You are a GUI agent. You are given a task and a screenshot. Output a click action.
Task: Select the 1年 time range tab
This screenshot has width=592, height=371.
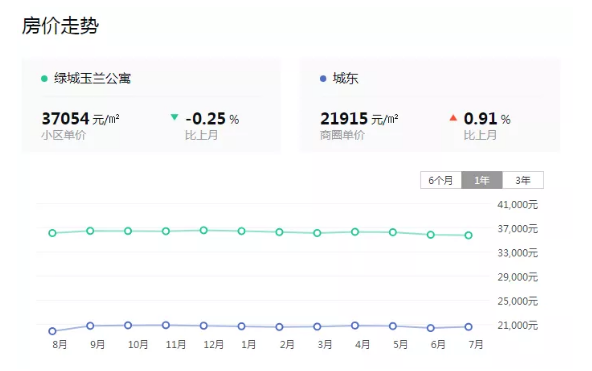click(x=482, y=180)
